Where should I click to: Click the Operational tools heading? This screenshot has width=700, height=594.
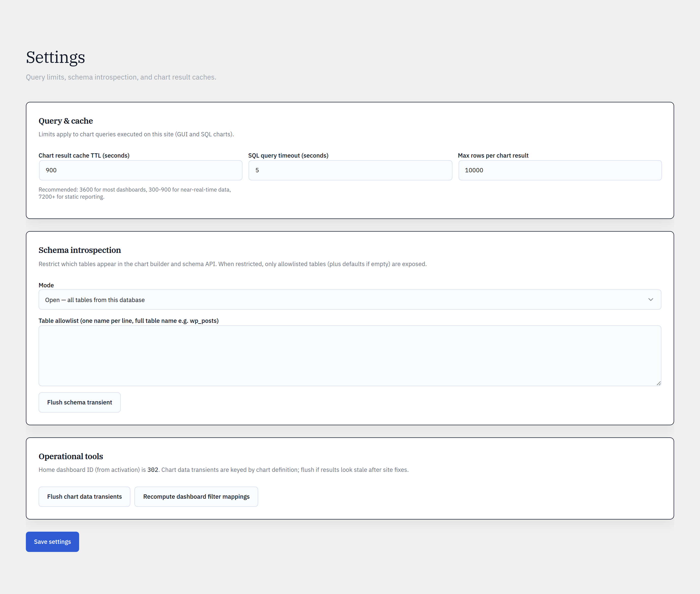[71, 456]
